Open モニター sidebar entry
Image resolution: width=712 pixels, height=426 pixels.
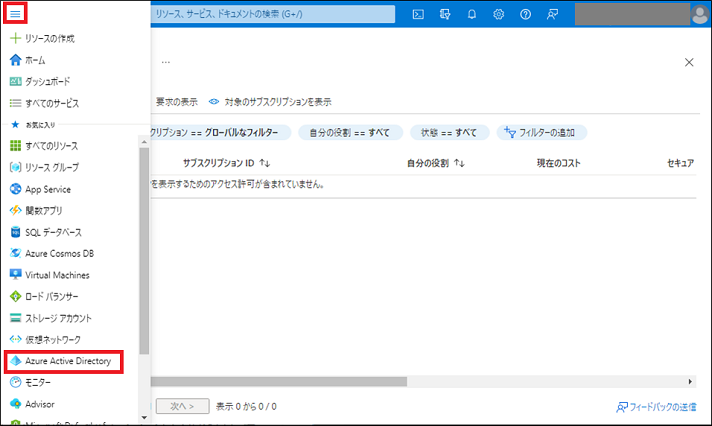pyautogui.click(x=38, y=383)
